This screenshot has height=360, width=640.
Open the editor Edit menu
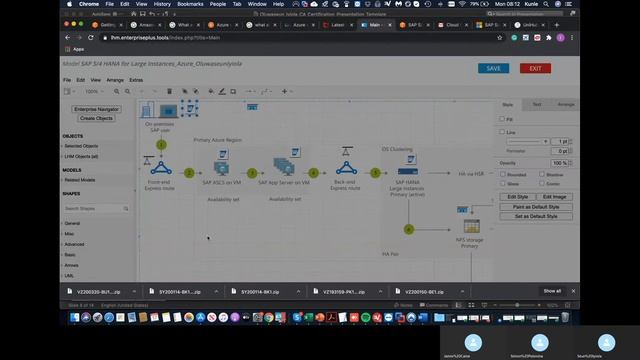(81, 80)
